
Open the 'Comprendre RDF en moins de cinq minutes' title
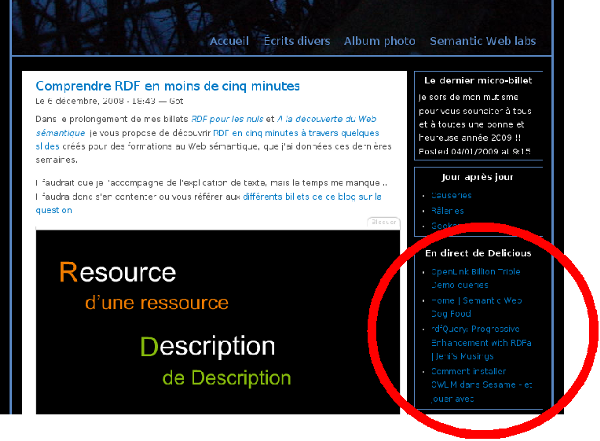pyautogui.click(x=167, y=86)
